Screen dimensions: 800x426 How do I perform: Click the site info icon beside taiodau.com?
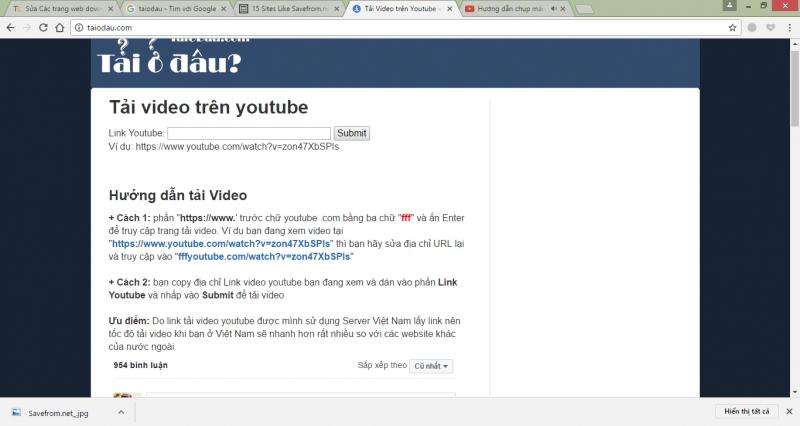click(78, 27)
